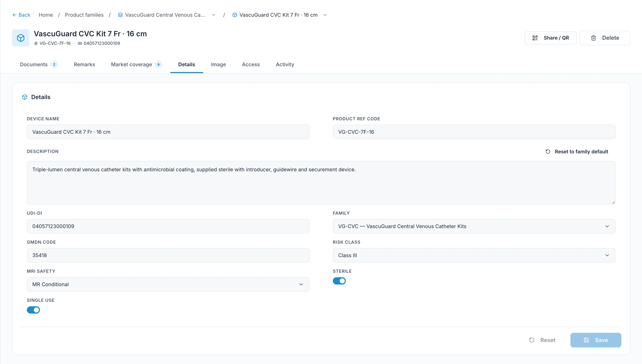Open Share / QR dialog
The height and width of the screenshot is (364, 642).
[x=550, y=38]
